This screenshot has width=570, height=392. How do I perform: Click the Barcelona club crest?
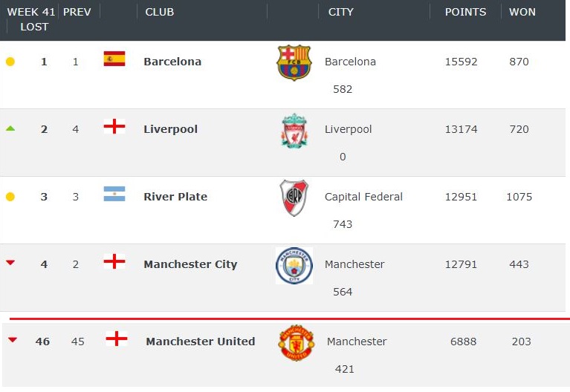point(294,62)
